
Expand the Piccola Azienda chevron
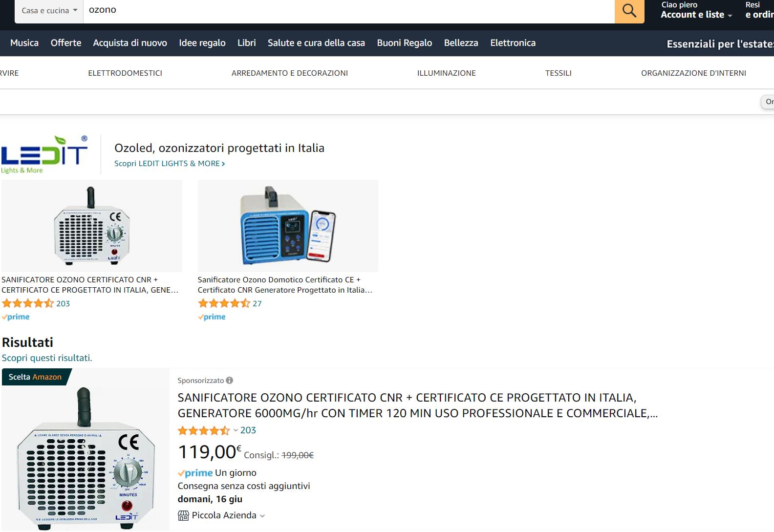(262, 516)
